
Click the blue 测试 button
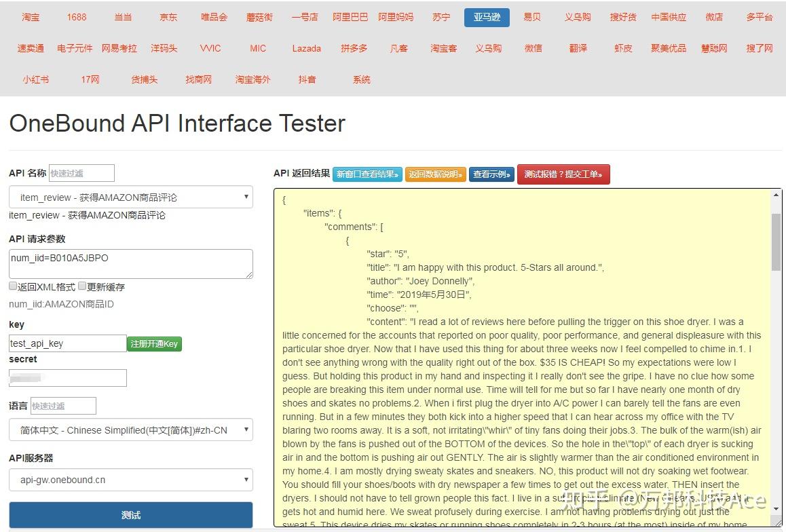tap(131, 515)
